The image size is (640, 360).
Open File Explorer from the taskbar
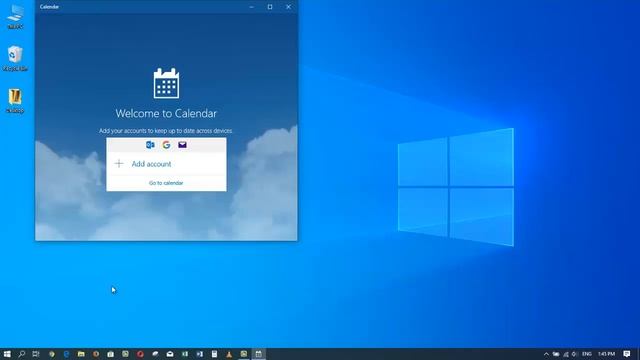(81, 354)
